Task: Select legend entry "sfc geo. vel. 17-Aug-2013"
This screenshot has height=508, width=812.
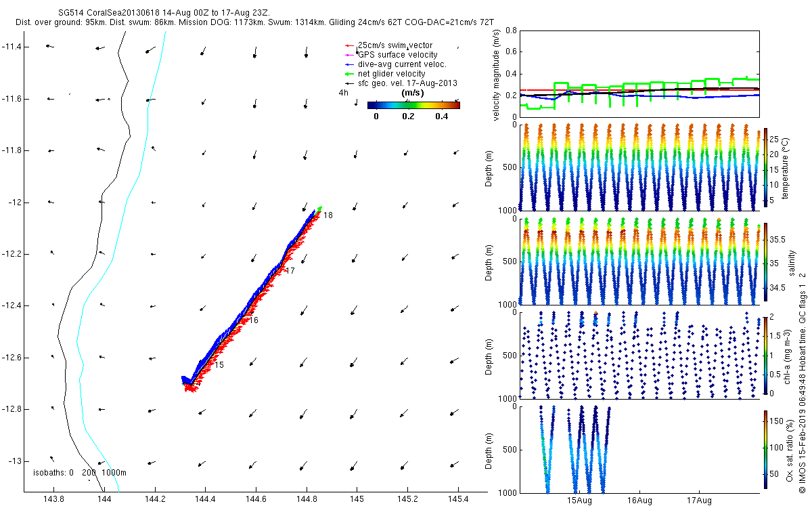Action: pyautogui.click(x=408, y=83)
